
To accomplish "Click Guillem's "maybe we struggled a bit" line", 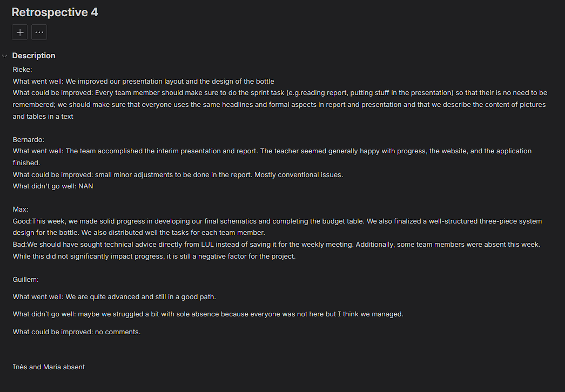I will pyautogui.click(x=208, y=314).
